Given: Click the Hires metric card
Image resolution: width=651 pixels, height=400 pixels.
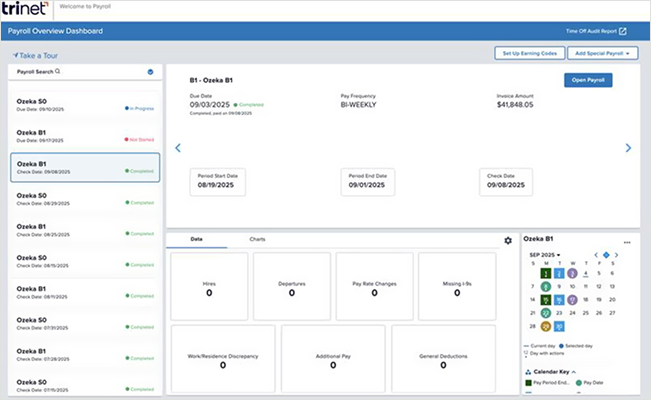Looking at the screenshot, I should coord(209,287).
